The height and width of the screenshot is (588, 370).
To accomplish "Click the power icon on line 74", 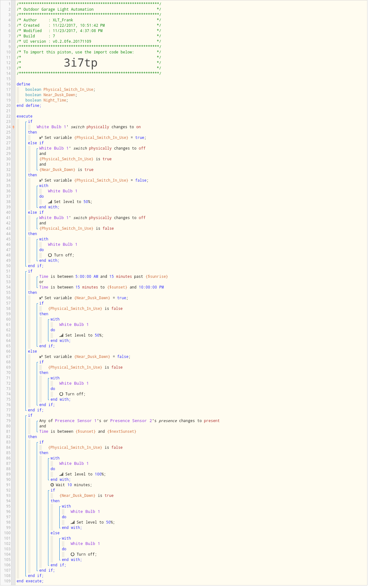I will (61, 394).
